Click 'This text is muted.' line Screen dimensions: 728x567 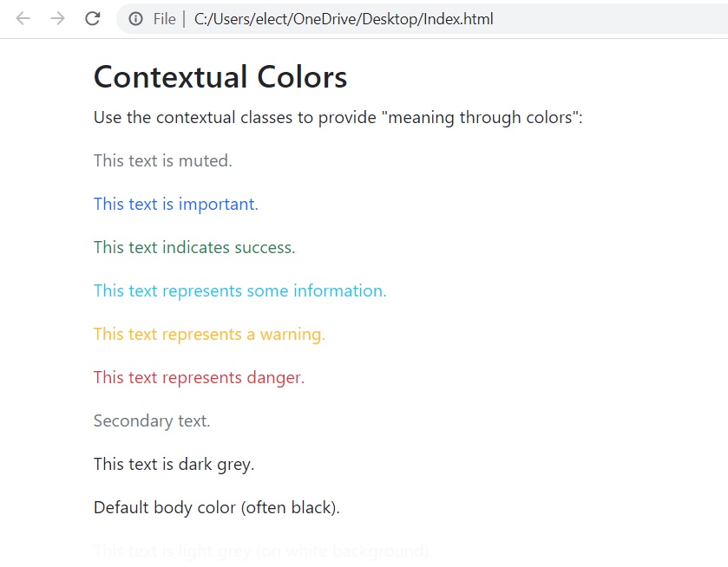click(x=162, y=160)
